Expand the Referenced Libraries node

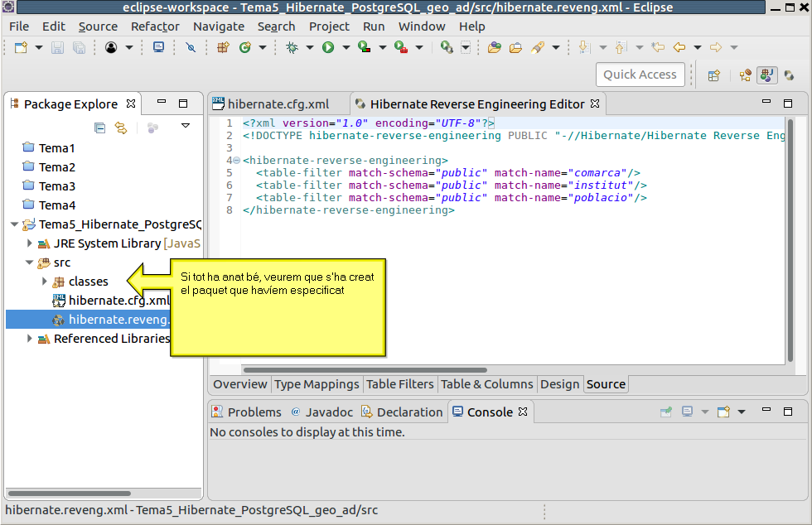(x=30, y=338)
